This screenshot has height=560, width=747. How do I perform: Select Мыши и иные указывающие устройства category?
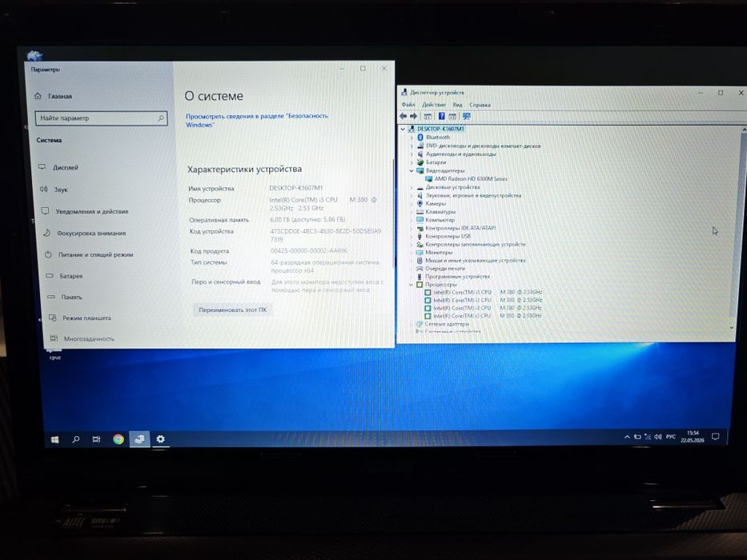tap(475, 261)
